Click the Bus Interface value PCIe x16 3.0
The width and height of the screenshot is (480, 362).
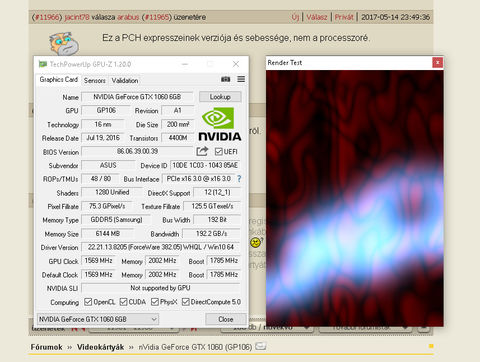(x=199, y=179)
